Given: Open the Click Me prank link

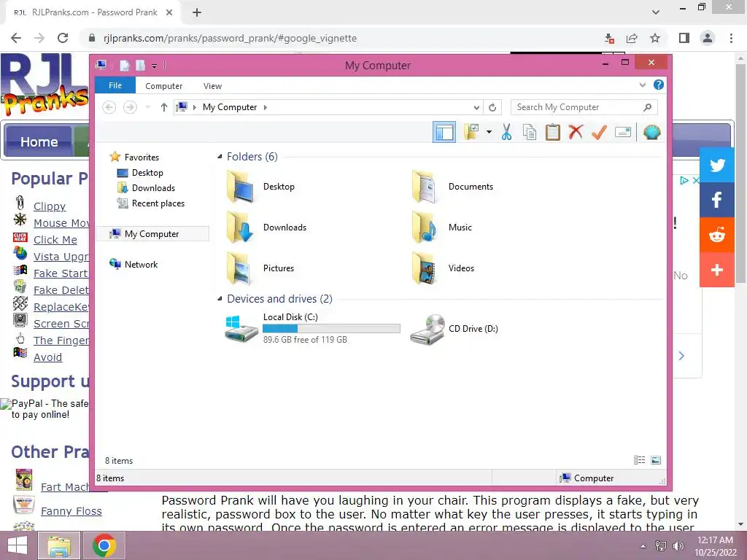Looking at the screenshot, I should click(55, 239).
